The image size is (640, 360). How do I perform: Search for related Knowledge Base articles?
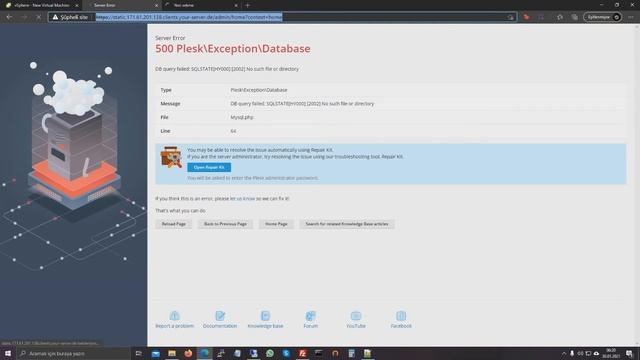pos(347,224)
